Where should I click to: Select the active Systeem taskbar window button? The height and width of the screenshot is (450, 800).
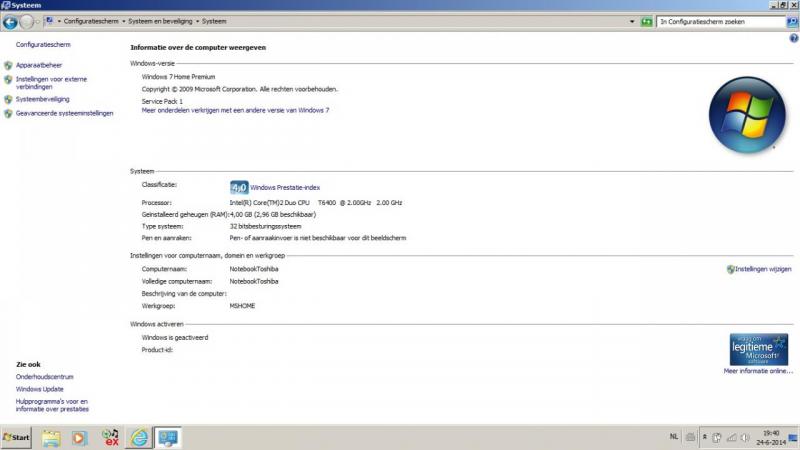click(x=168, y=438)
